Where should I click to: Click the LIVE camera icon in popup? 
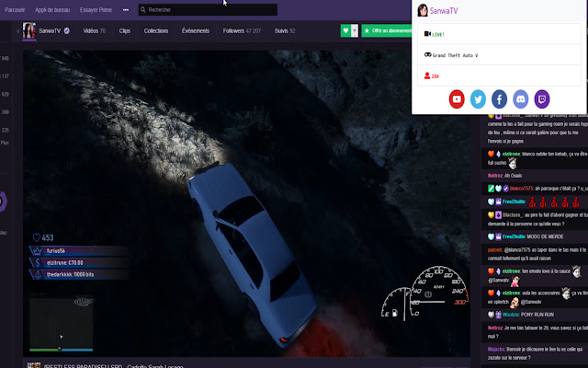coord(427,34)
